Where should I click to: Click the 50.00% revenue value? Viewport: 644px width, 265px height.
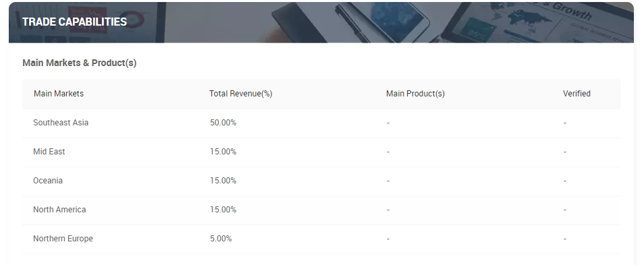click(x=223, y=123)
